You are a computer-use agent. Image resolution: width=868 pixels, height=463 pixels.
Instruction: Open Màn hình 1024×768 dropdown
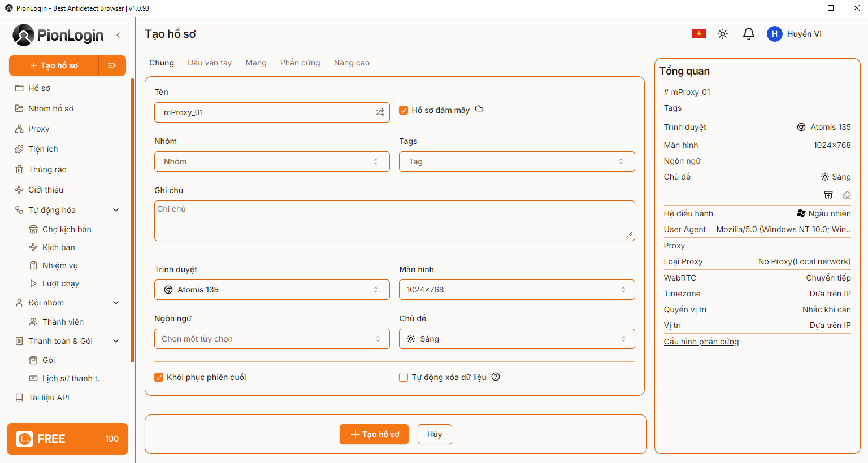(x=517, y=290)
